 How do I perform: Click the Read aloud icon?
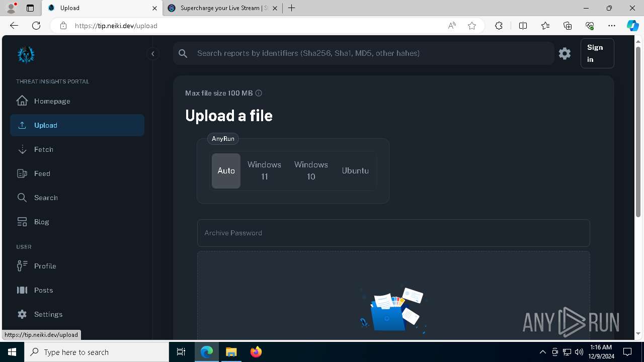point(452,26)
